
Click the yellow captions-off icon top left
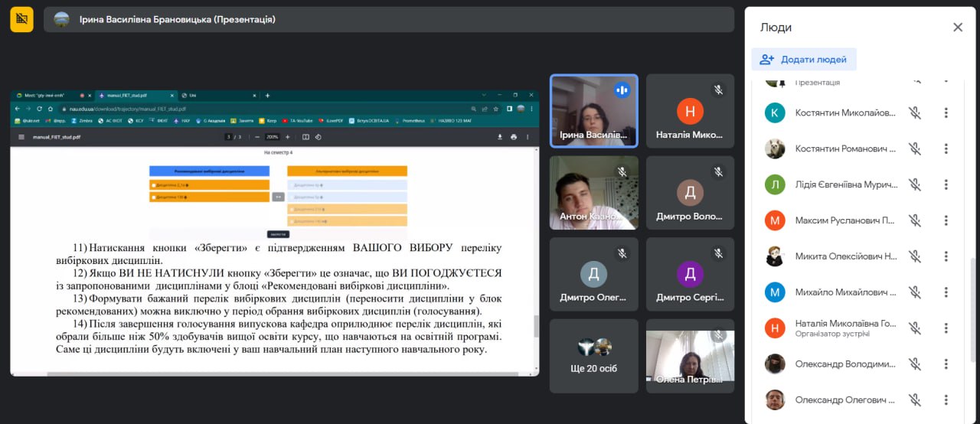pos(21,19)
